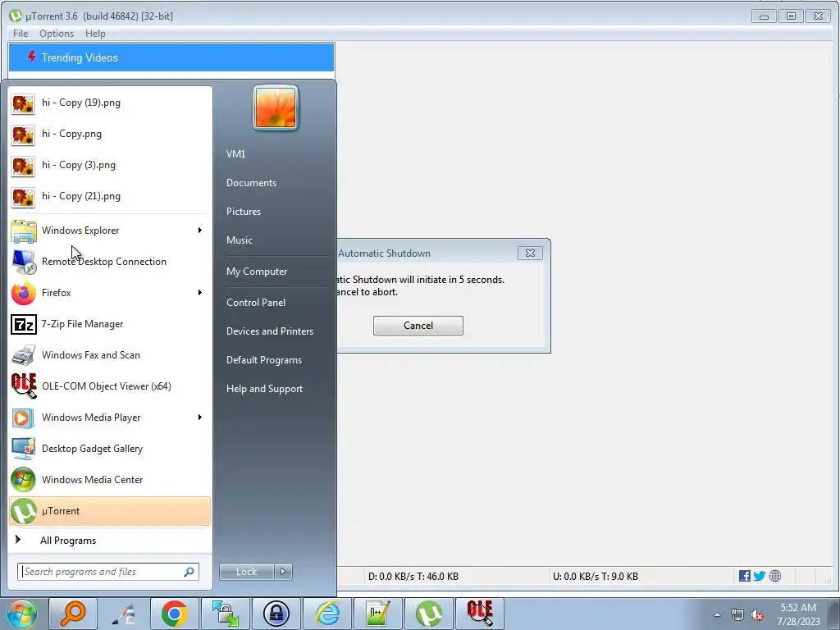This screenshot has width=840, height=630.
Task: Click globe web icon in status bar
Action: 775,576
